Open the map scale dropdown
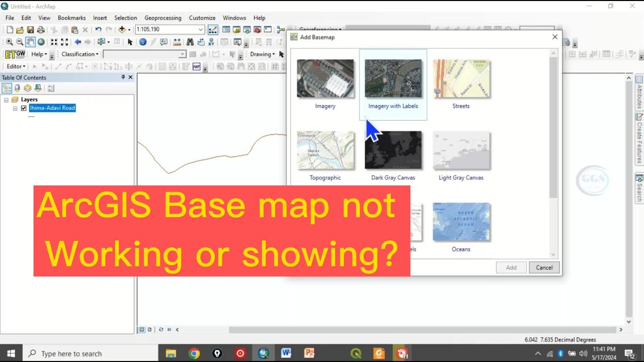Image resolution: width=644 pixels, height=362 pixels. click(201, 30)
